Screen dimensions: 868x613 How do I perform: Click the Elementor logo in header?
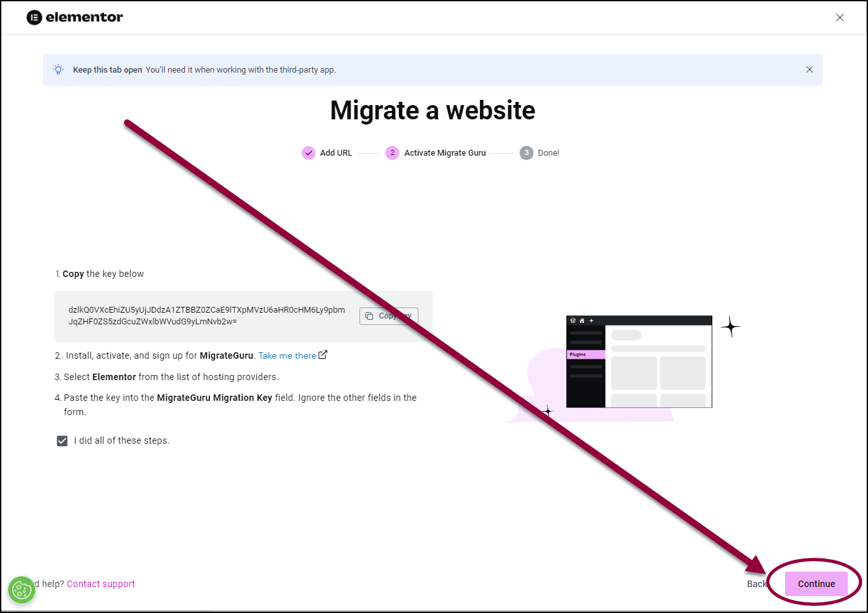(75, 18)
